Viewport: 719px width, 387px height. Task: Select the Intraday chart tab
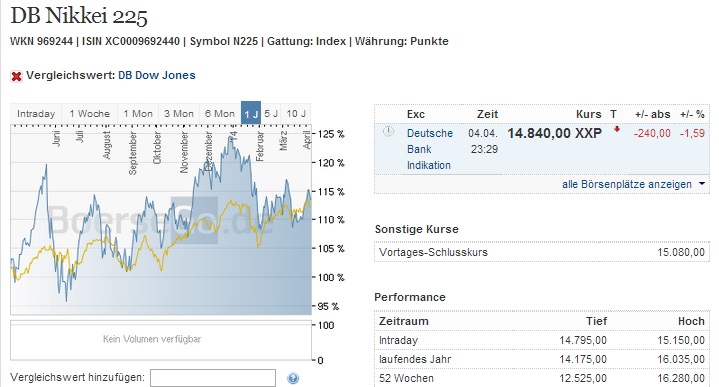click(x=36, y=114)
